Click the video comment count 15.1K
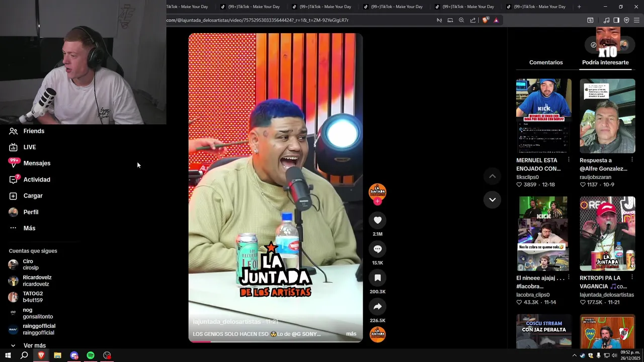Image resolution: width=644 pixels, height=362 pixels. [377, 262]
